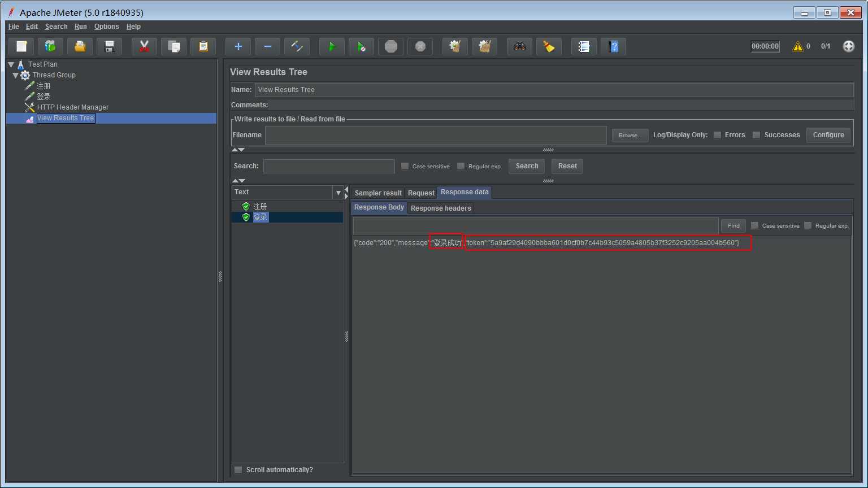
Task: Open the File menu
Action: [14, 27]
